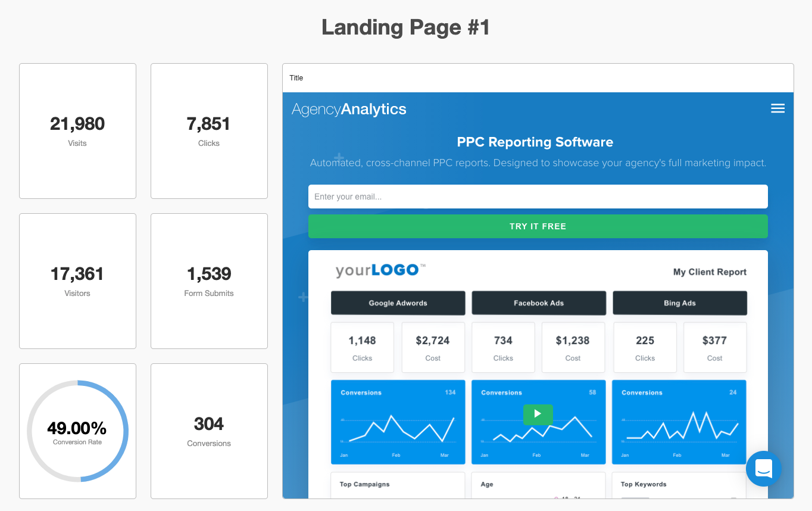This screenshot has height=511, width=812.
Task: Select the Bing Ads tab
Action: (x=680, y=303)
